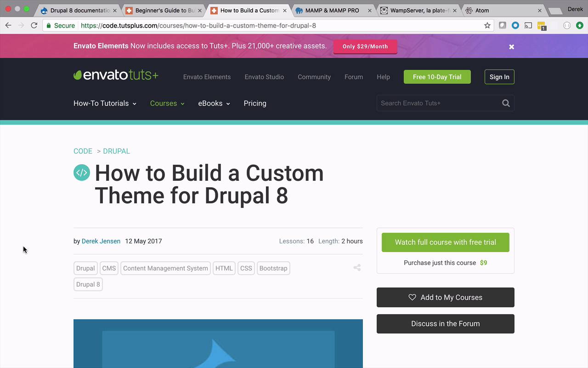
Task: Click the Drupal tag
Action: 85,268
